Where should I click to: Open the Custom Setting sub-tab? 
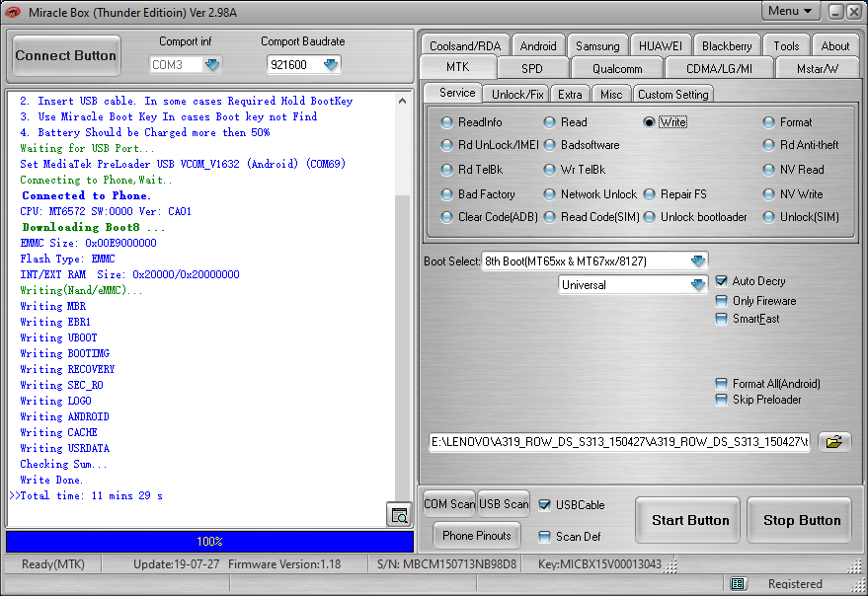click(x=673, y=95)
